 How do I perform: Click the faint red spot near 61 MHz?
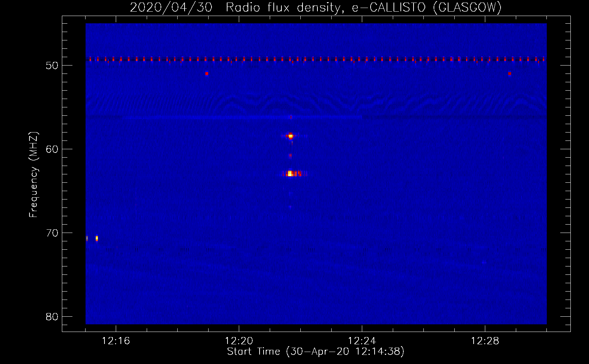pyautogui.click(x=290, y=156)
